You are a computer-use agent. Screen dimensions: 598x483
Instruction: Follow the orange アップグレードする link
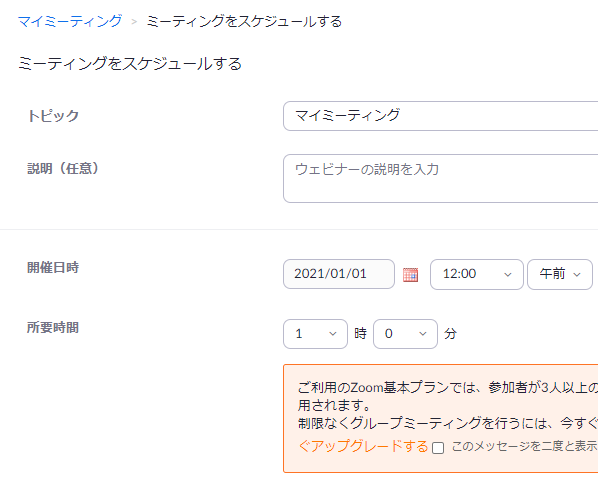363,446
